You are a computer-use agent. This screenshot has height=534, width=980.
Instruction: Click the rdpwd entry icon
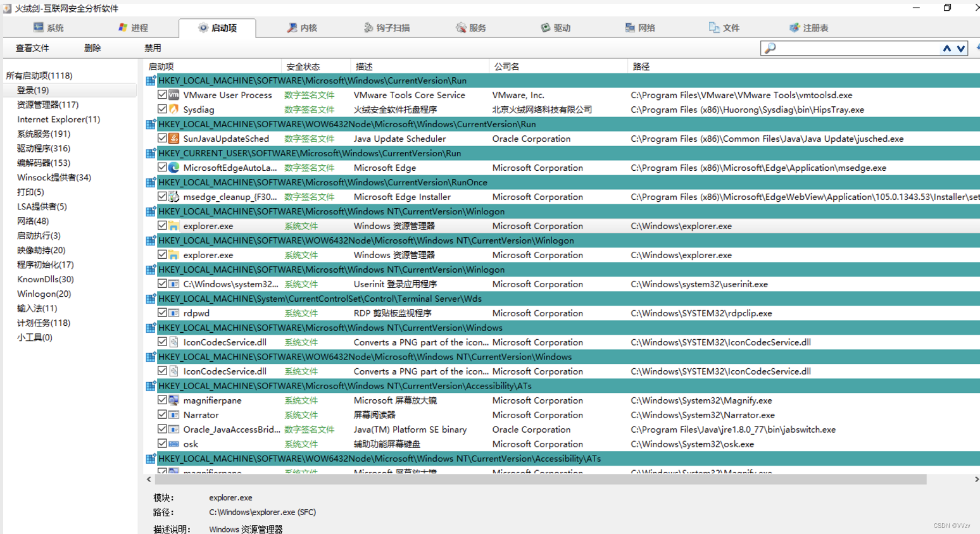click(173, 313)
